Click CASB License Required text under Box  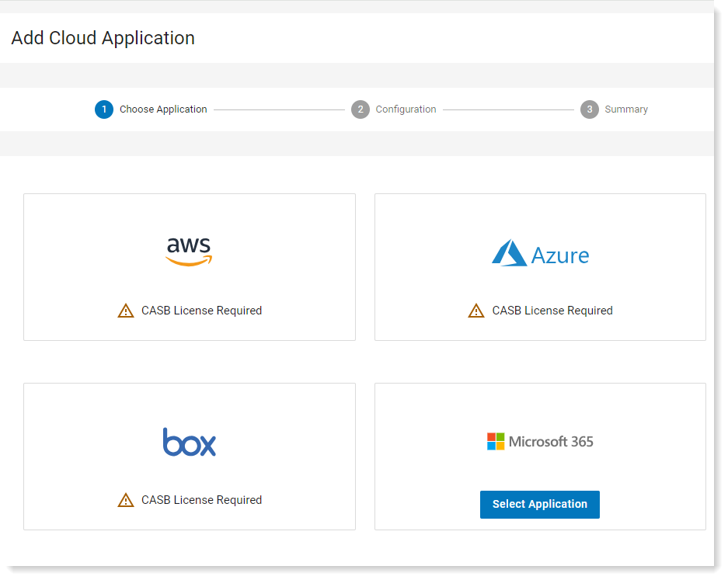(x=201, y=500)
